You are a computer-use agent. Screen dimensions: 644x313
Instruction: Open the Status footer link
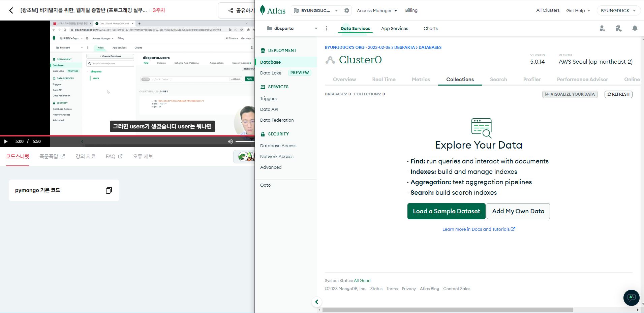tap(376, 289)
